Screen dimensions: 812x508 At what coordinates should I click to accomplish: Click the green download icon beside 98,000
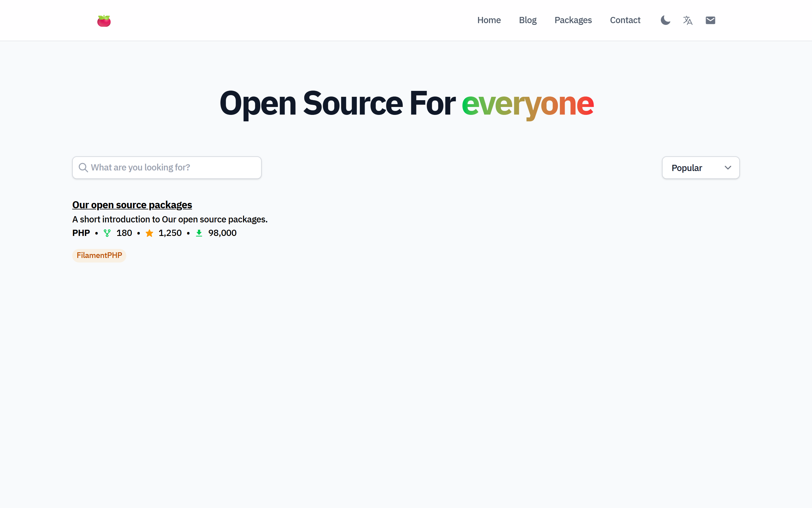[x=199, y=233]
